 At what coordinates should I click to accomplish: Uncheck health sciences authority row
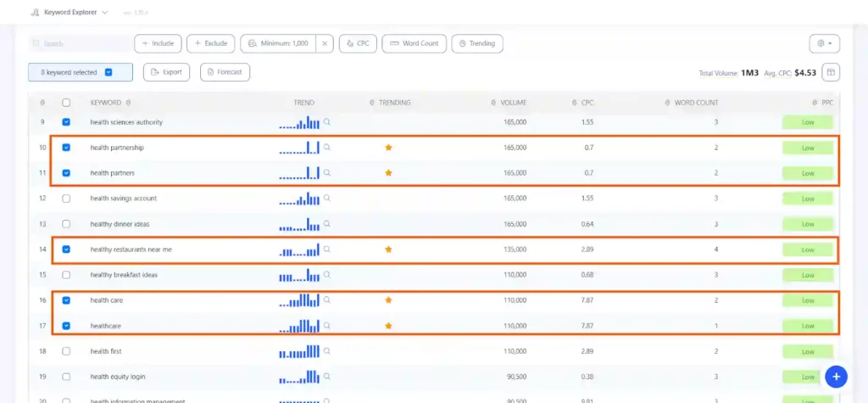66,122
